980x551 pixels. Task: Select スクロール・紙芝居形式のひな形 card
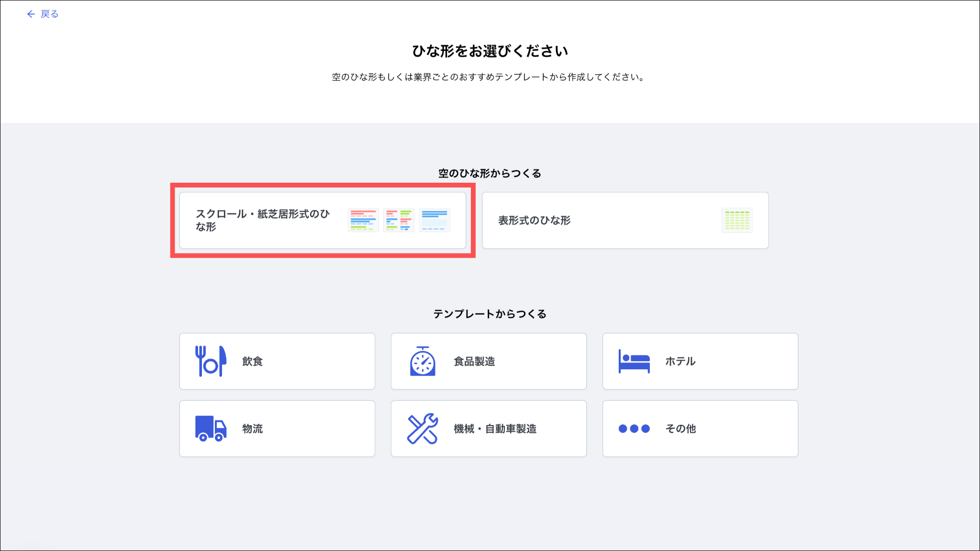262,220
